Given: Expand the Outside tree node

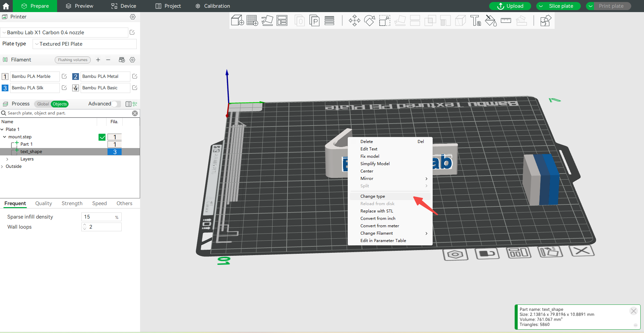Looking at the screenshot, I should pos(2,166).
